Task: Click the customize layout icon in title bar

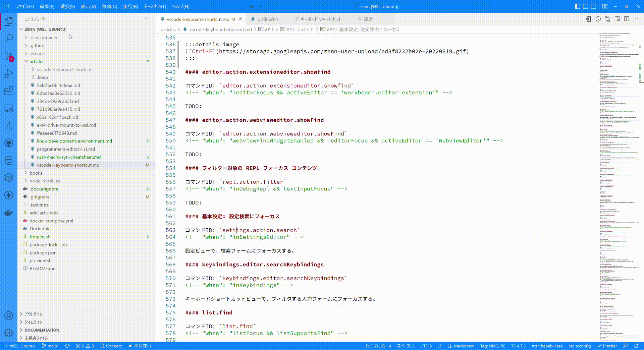Action: point(605,6)
